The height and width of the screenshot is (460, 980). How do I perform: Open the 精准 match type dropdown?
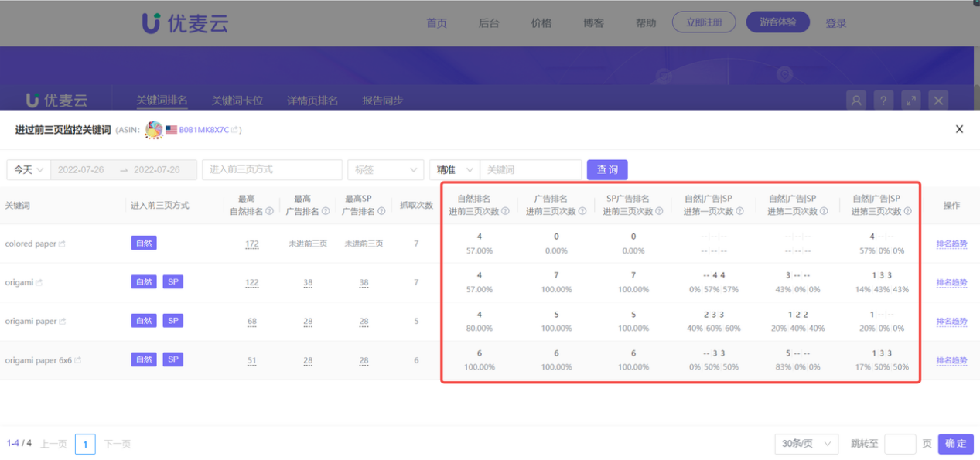pos(453,169)
